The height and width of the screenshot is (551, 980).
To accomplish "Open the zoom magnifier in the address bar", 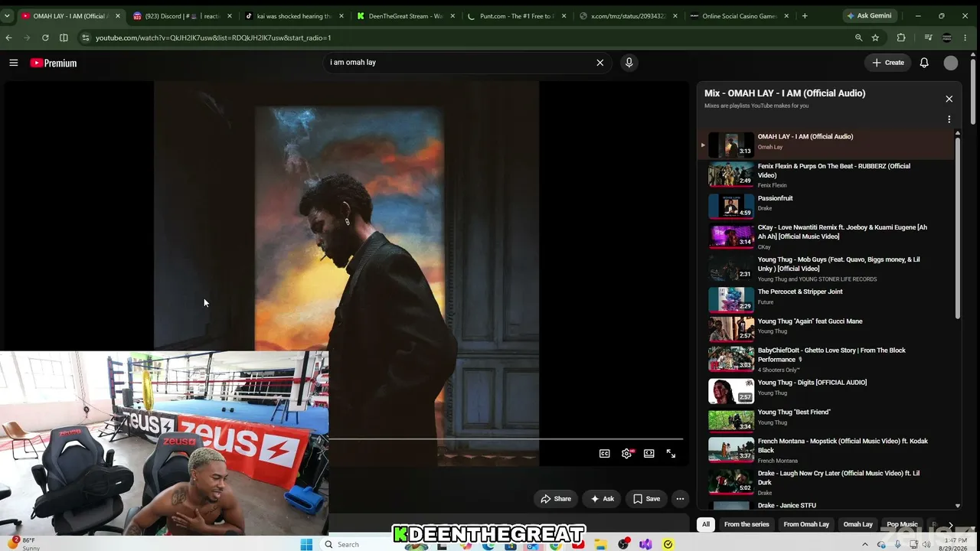I will [858, 37].
